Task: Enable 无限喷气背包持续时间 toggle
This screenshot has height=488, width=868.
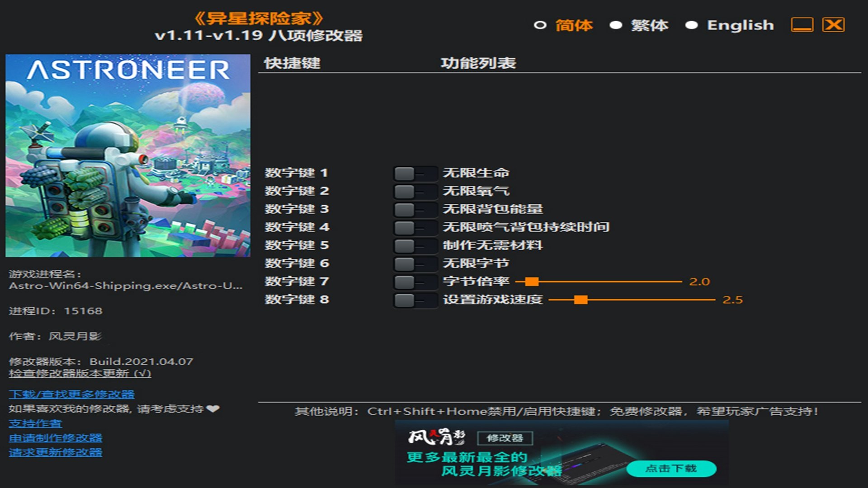Action: (x=415, y=227)
